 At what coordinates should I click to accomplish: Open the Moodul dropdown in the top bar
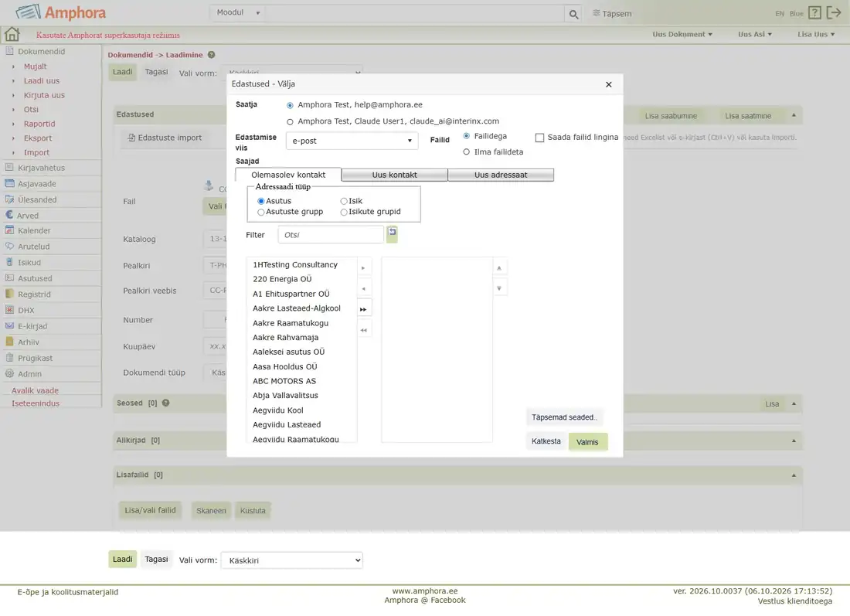(238, 12)
